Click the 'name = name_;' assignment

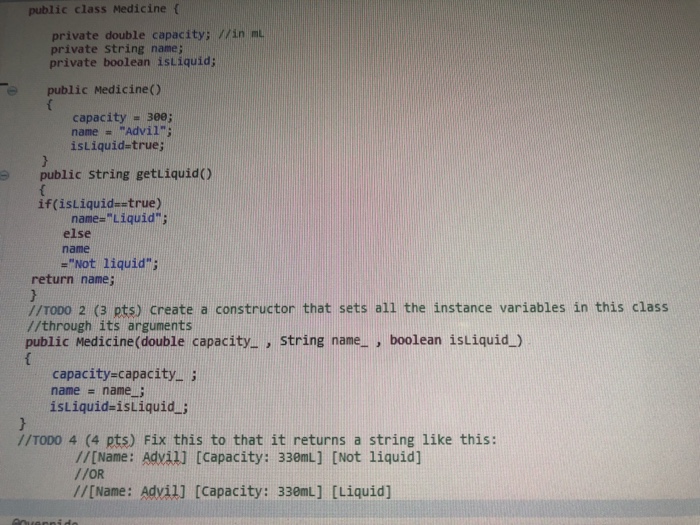(x=98, y=391)
